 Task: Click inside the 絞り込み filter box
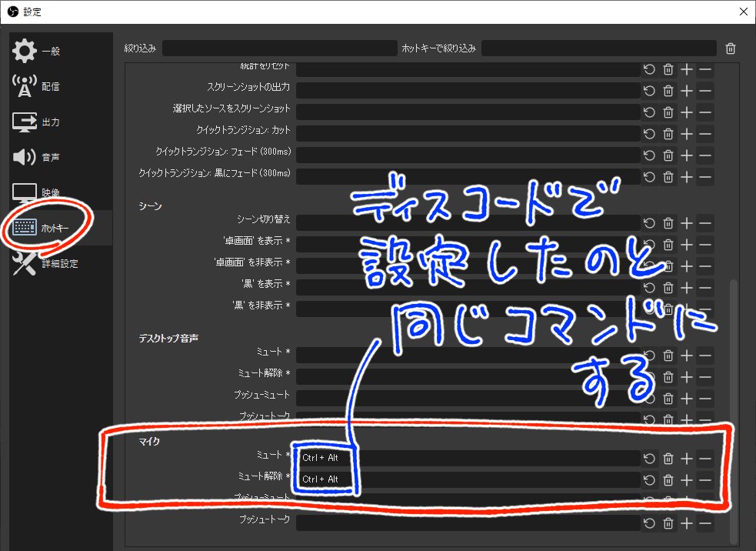coord(281,48)
